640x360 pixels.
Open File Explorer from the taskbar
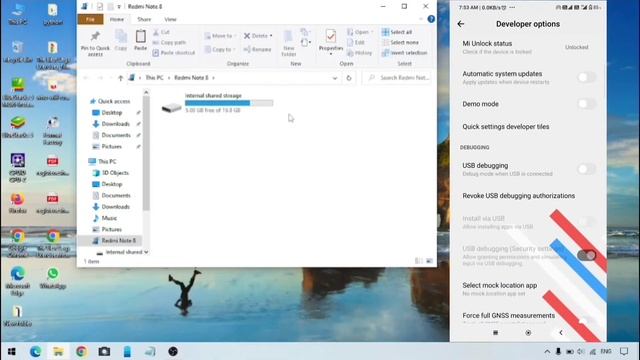(x=58, y=351)
